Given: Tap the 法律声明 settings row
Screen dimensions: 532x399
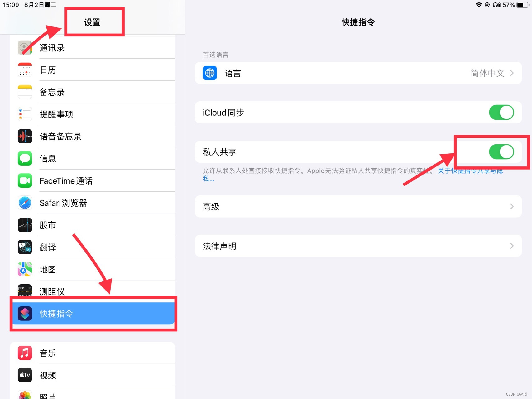Looking at the screenshot, I should (x=358, y=246).
